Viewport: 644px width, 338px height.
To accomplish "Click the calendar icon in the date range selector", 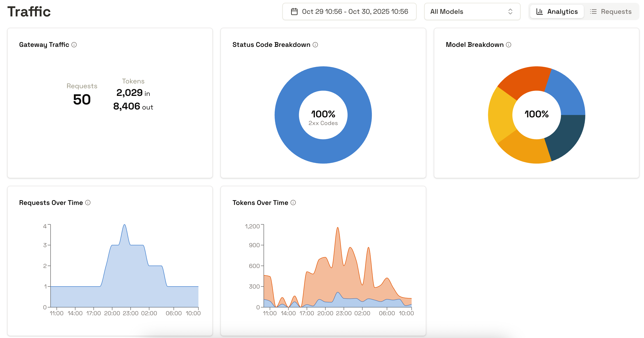I will coord(294,11).
